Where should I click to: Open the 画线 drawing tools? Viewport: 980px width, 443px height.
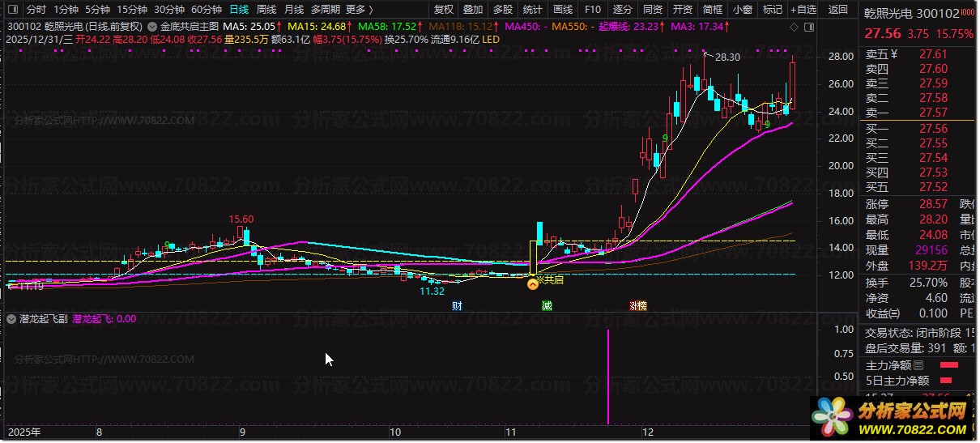pos(563,10)
